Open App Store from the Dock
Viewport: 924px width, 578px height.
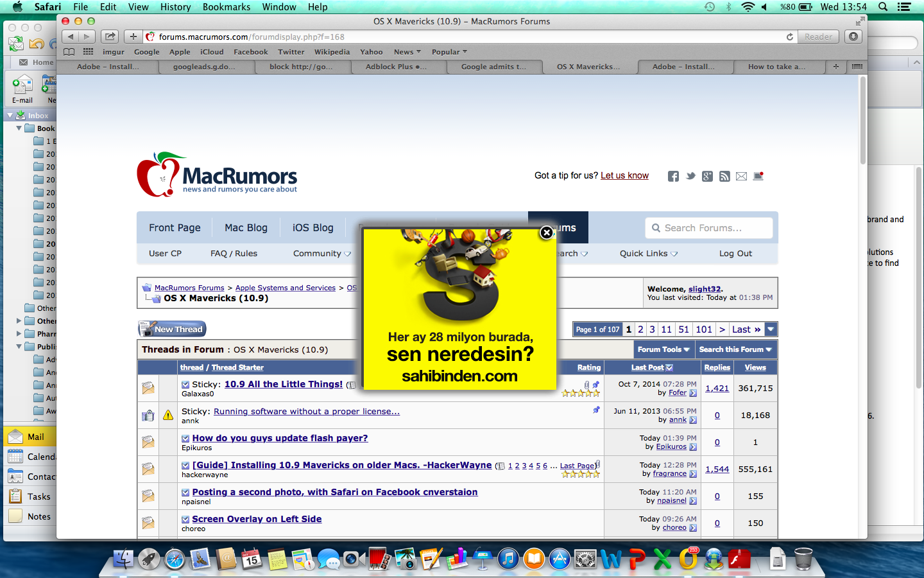click(x=560, y=559)
